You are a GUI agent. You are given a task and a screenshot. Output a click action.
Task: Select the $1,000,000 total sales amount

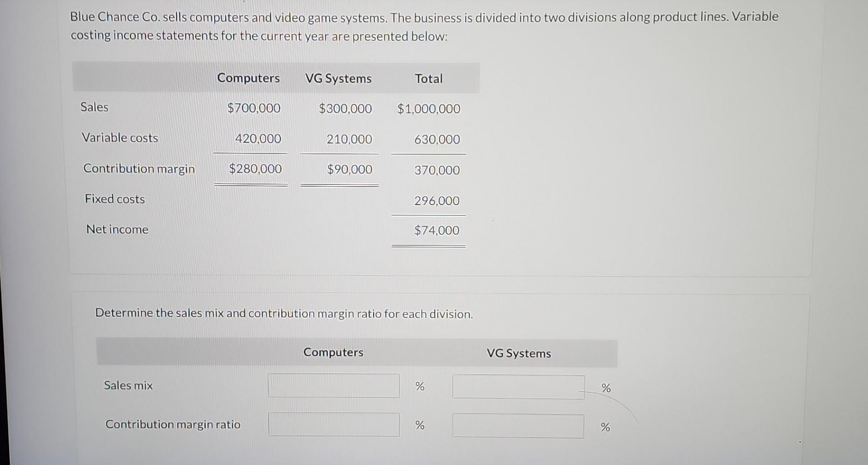[x=429, y=109]
